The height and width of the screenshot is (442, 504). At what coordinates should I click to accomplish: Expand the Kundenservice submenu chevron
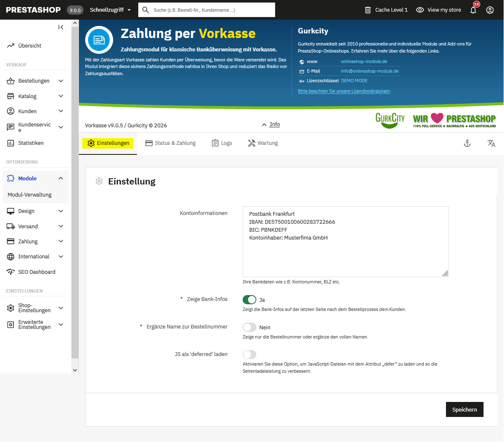(61, 127)
